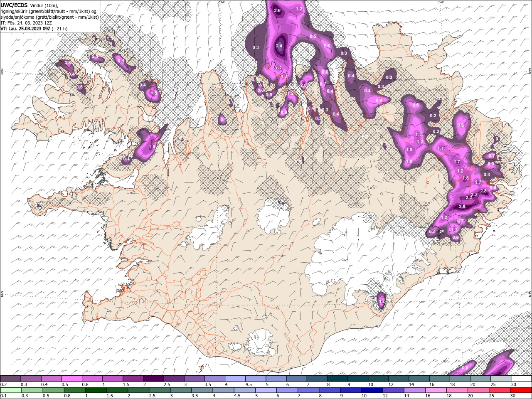The width and height of the screenshot is (532, 399).
Task: Pick the bright red-pink 25 swatch in lower legend
Action: (500, 390)
